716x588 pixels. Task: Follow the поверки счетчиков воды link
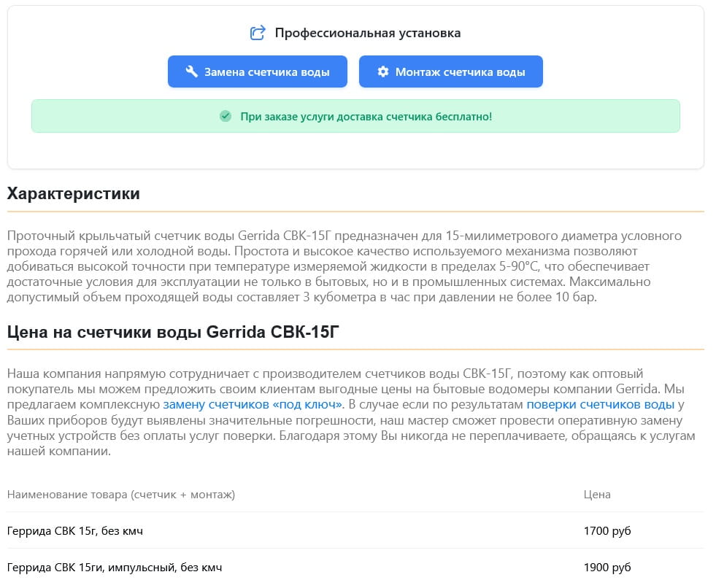pyautogui.click(x=601, y=404)
